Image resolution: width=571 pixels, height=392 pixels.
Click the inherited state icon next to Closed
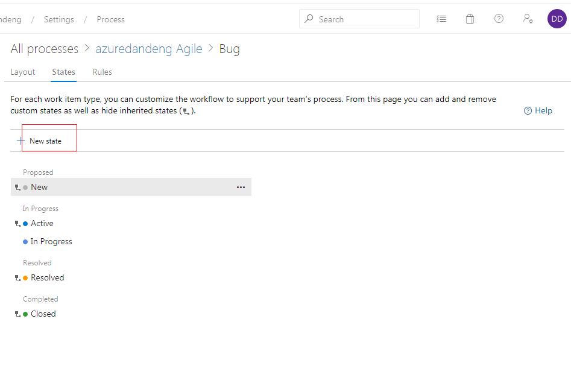coord(17,314)
